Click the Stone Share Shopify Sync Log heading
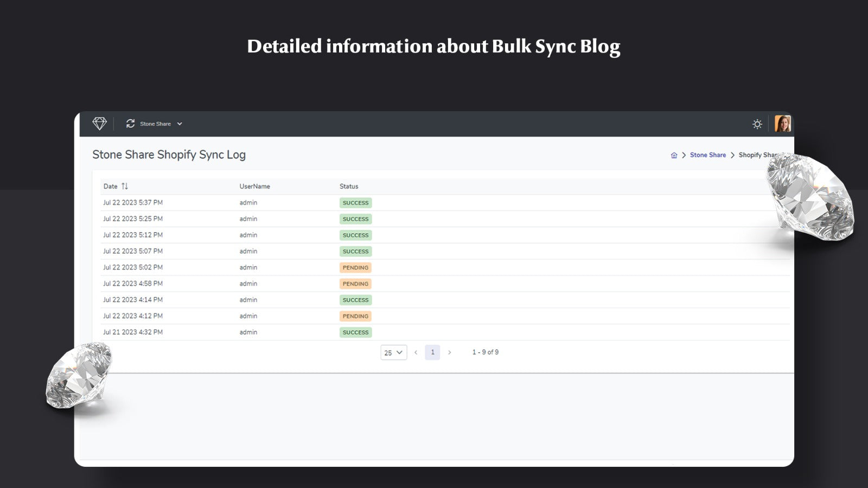 coord(169,155)
